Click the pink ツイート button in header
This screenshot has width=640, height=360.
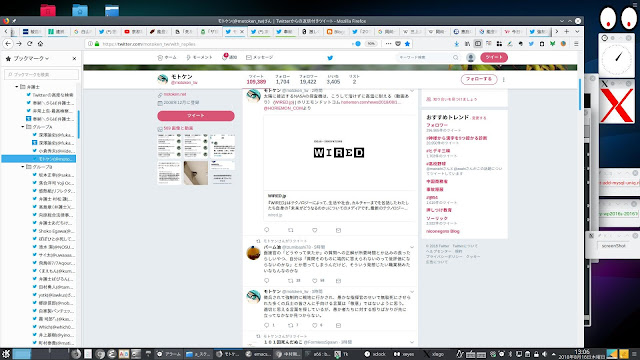[x=494, y=58]
